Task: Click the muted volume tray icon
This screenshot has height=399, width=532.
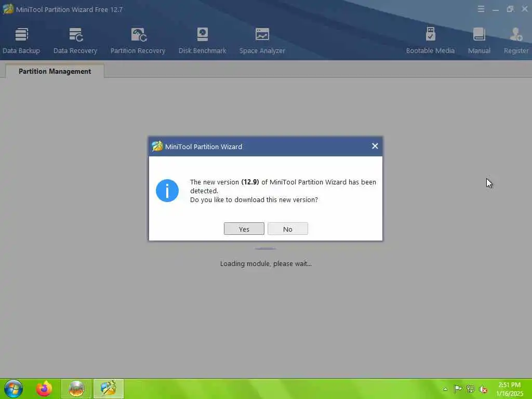Action: click(x=483, y=389)
